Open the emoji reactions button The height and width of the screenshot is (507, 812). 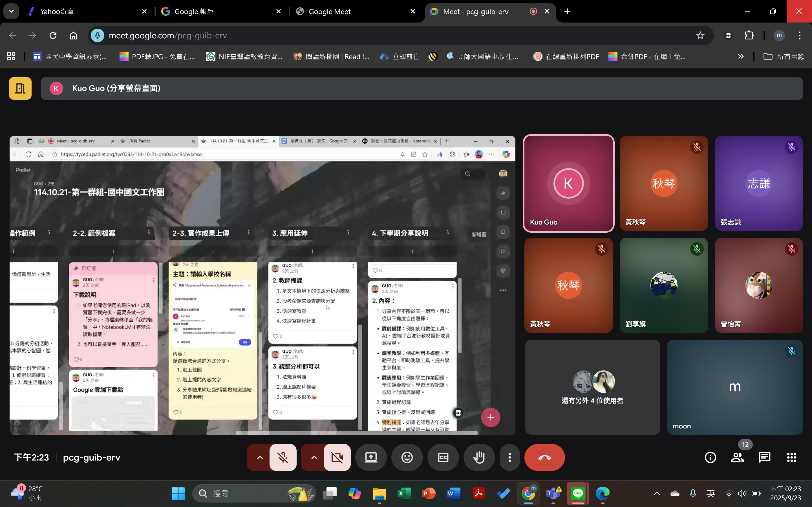click(x=407, y=457)
